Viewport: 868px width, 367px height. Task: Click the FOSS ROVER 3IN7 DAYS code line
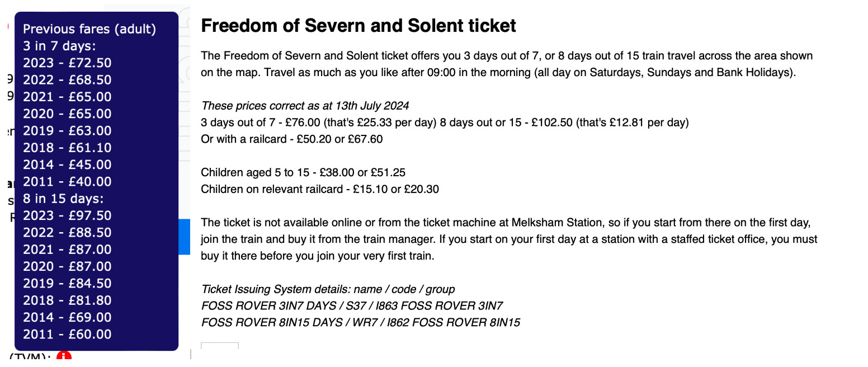point(352,306)
